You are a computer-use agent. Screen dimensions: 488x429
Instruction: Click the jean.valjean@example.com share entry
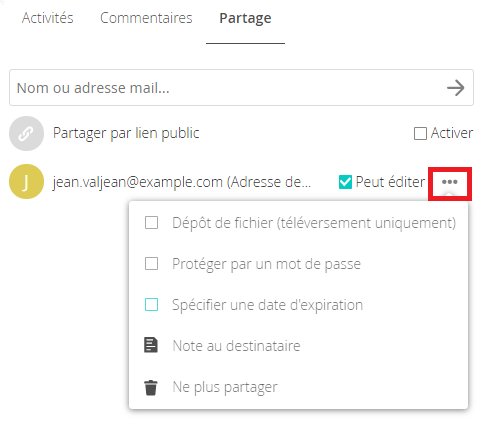[x=182, y=182]
